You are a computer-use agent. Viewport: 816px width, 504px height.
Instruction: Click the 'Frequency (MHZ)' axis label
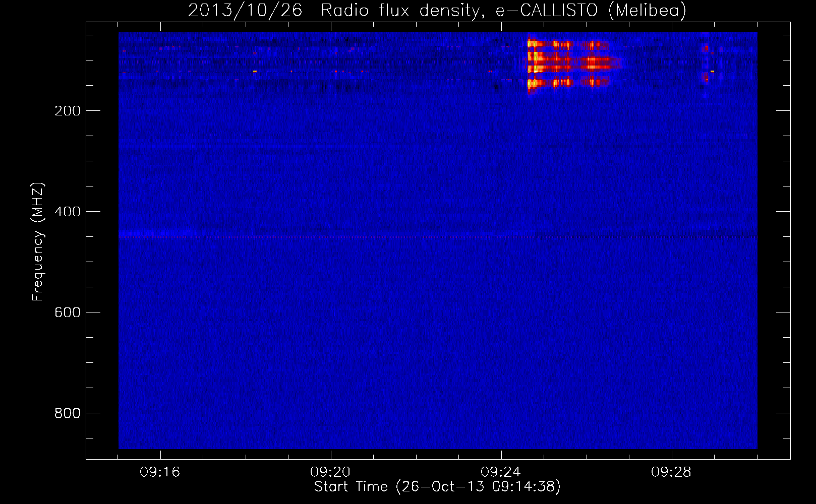click(x=38, y=241)
